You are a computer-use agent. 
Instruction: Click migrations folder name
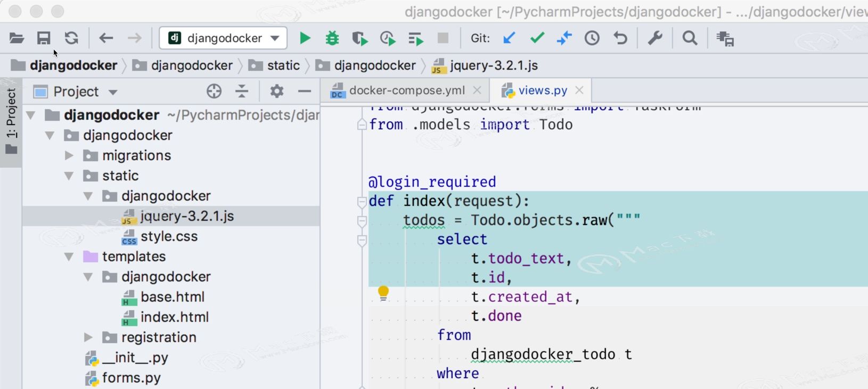pos(136,155)
